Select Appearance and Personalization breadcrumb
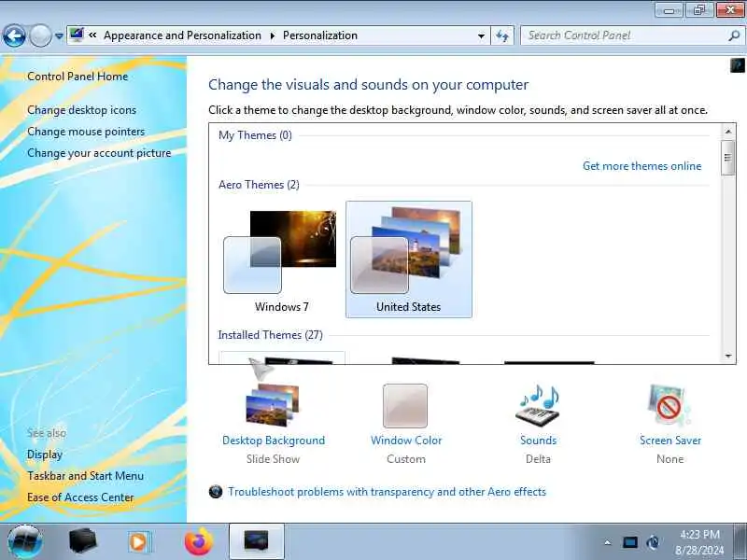The image size is (747, 560). tap(182, 35)
